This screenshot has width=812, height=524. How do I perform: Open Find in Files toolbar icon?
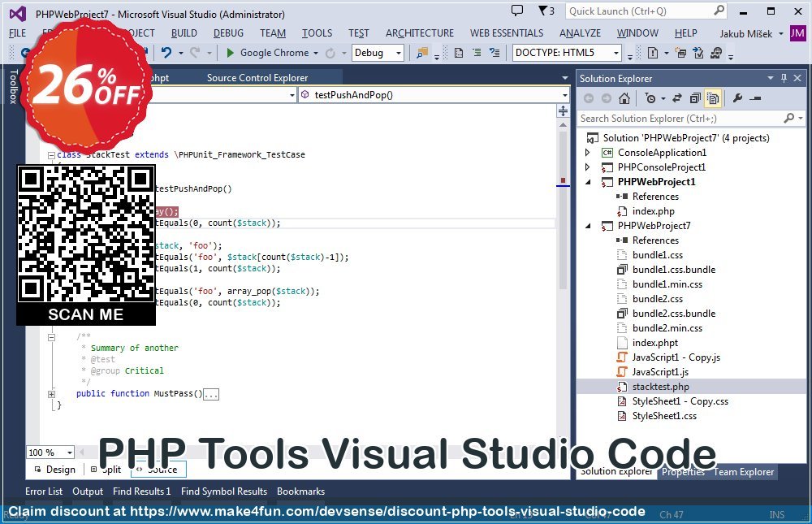(x=422, y=53)
